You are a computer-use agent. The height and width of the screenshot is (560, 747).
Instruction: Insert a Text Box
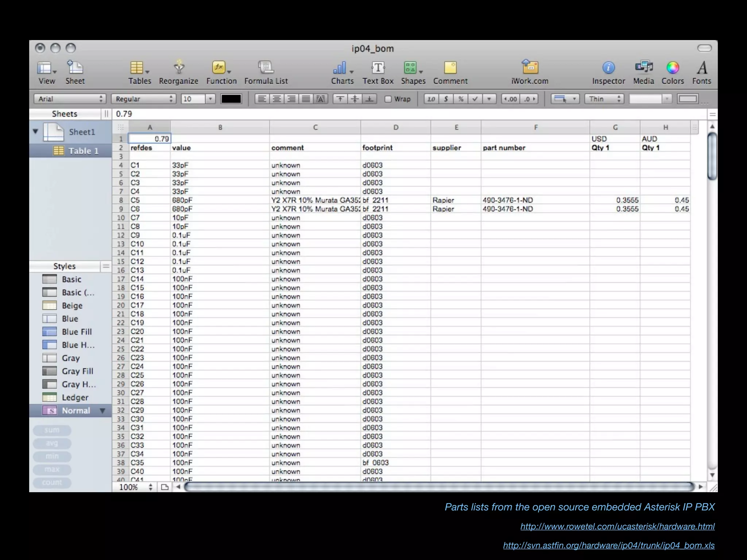tap(378, 68)
